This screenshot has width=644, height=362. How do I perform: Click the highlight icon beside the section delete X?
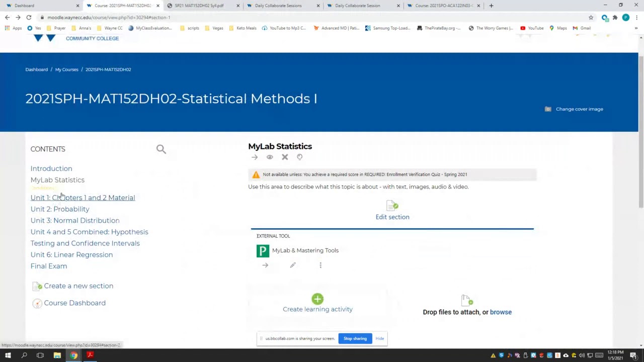(x=299, y=157)
